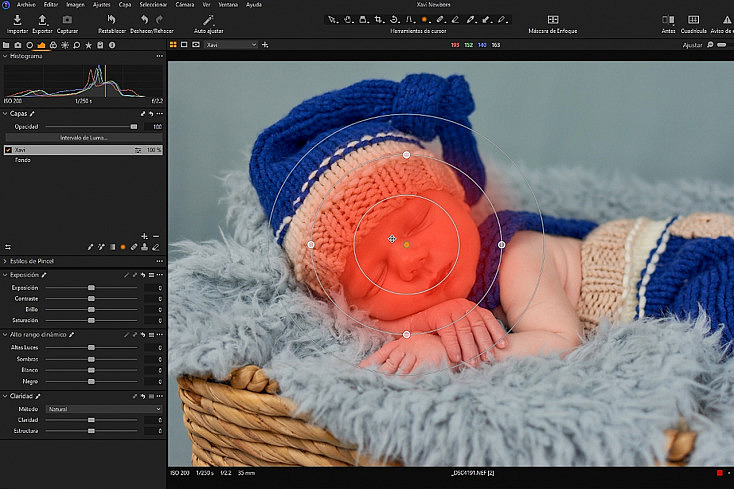Remove layer with minus icon
This screenshot has width=734, height=489.
(156, 236)
